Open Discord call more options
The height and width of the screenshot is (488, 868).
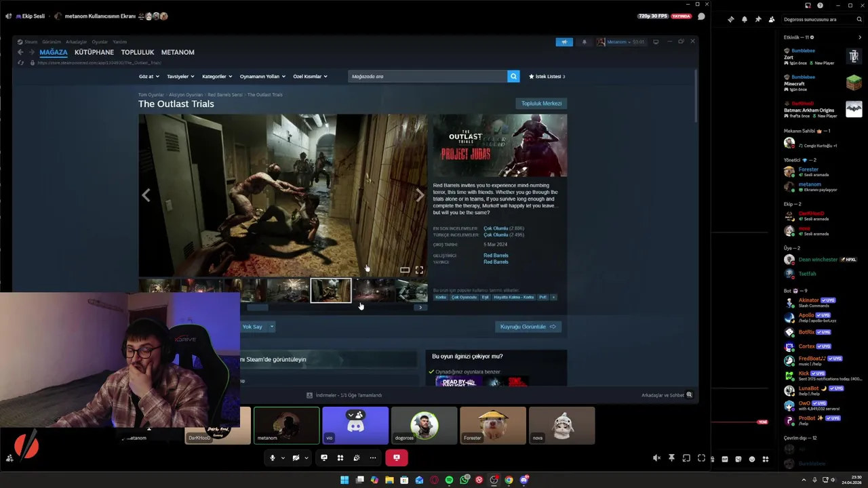[373, 457]
